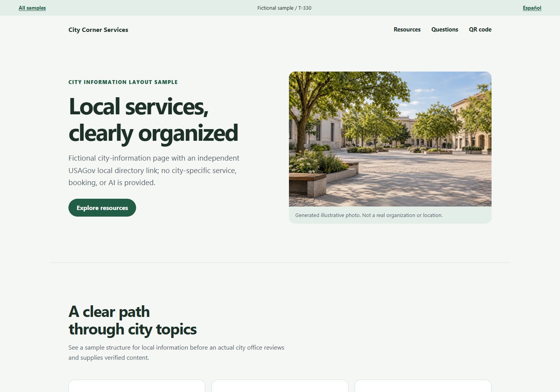
Task: Click the plaza illustrative photo
Action: (390, 139)
